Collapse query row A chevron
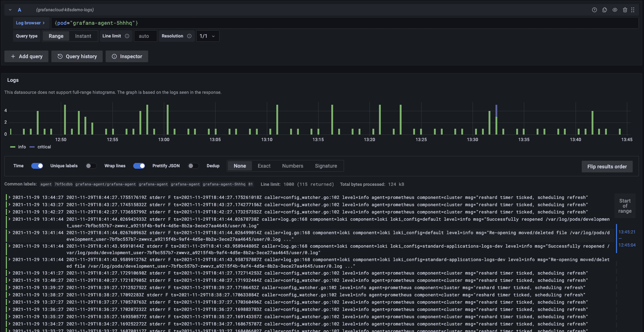This screenshot has height=332, width=644. pos(10,10)
